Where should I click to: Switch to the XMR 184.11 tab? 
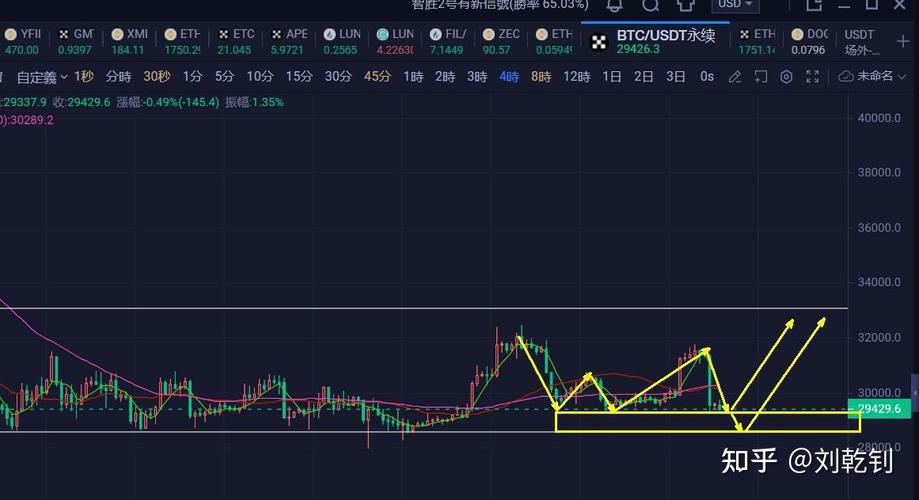click(x=129, y=42)
